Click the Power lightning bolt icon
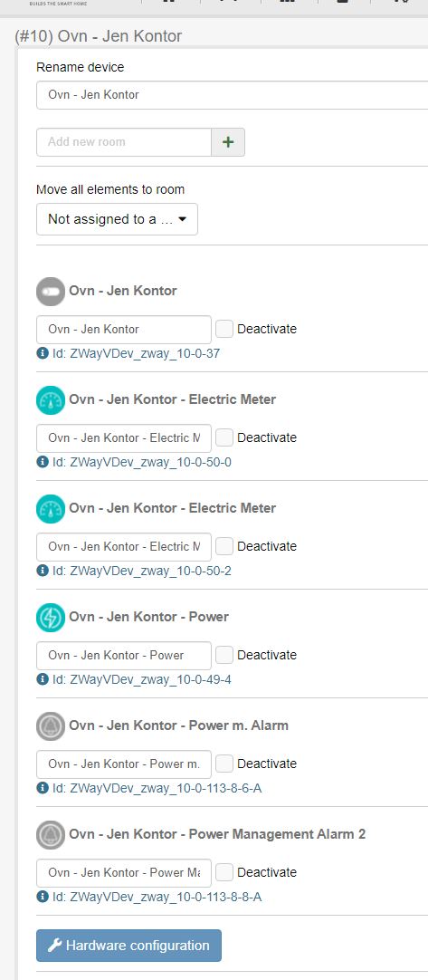Image resolution: width=428 pixels, height=980 pixels. pyautogui.click(x=51, y=618)
